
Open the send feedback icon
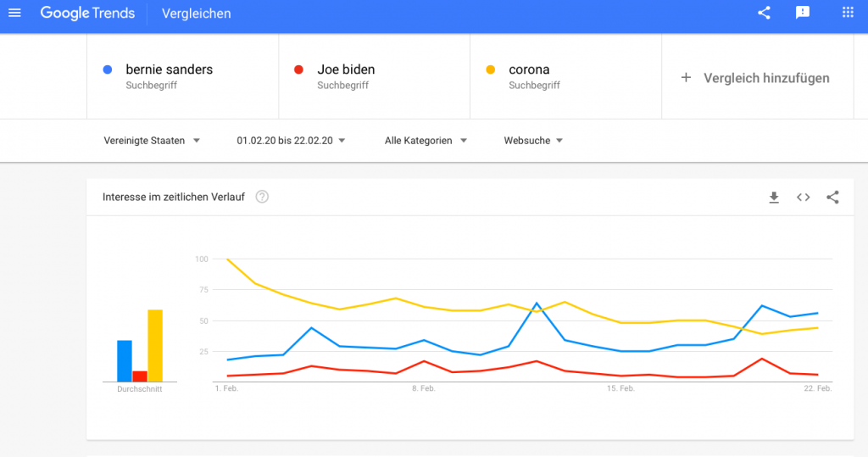click(x=802, y=13)
